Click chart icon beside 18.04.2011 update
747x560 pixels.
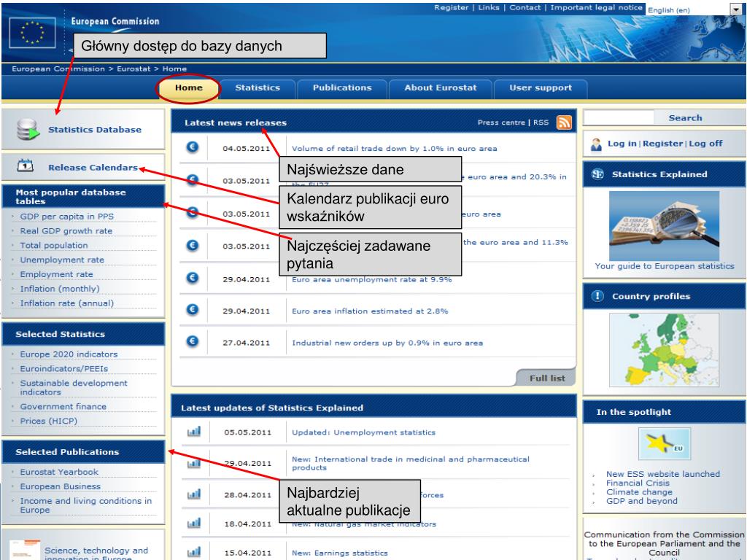pyautogui.click(x=194, y=524)
